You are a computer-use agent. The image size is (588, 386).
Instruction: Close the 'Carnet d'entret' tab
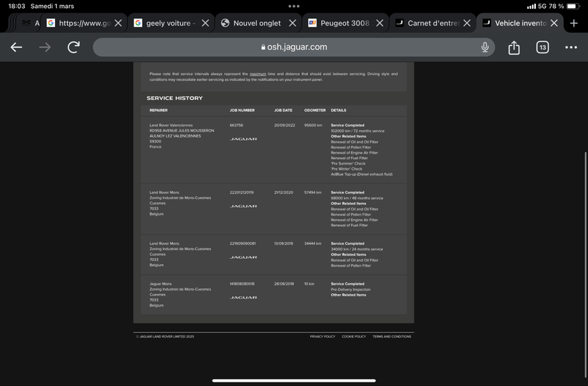[x=467, y=24]
